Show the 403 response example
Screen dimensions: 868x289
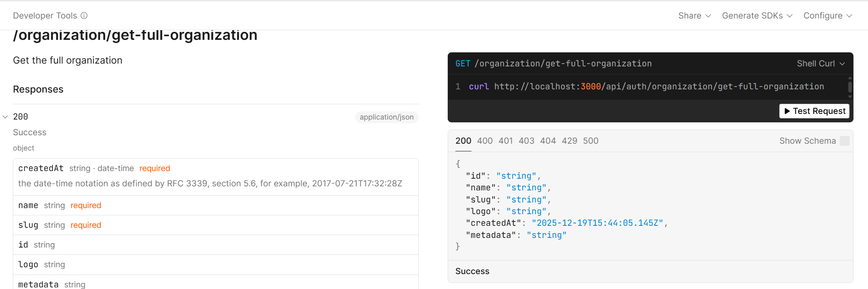(526, 141)
